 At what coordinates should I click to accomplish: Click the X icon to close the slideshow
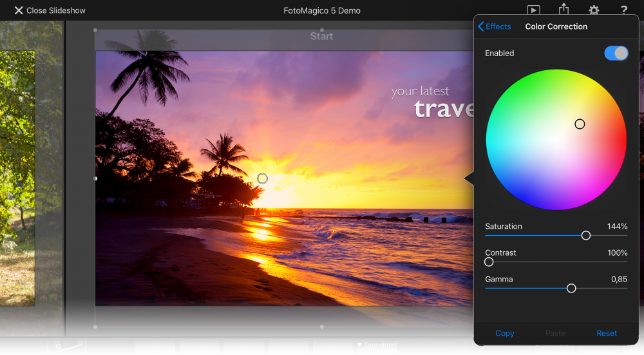tap(19, 11)
